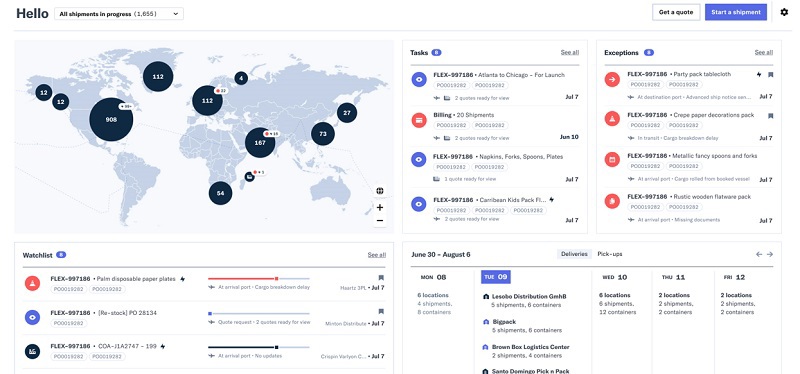This screenshot has width=800, height=374.
Task: Go to previous week using left arrow
Action: 759,254
